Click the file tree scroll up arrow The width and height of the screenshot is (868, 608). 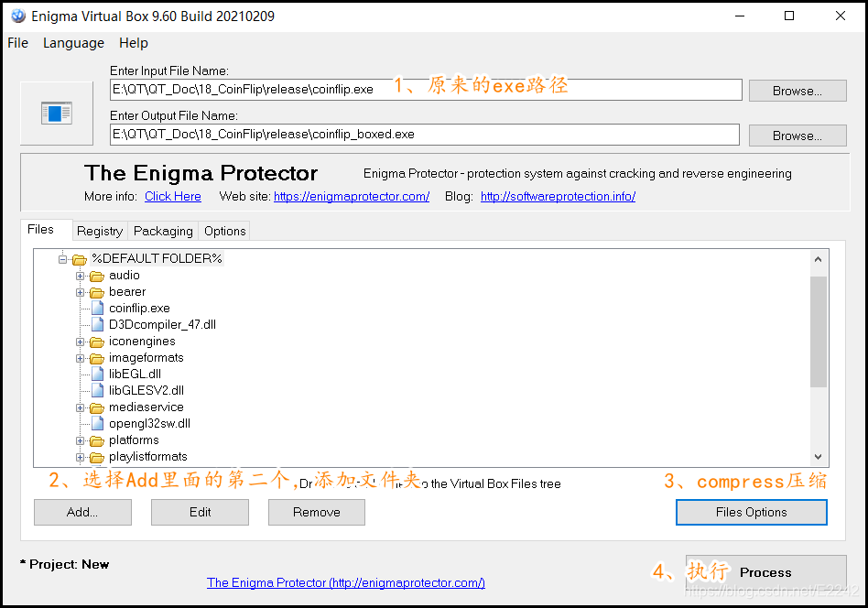click(819, 259)
